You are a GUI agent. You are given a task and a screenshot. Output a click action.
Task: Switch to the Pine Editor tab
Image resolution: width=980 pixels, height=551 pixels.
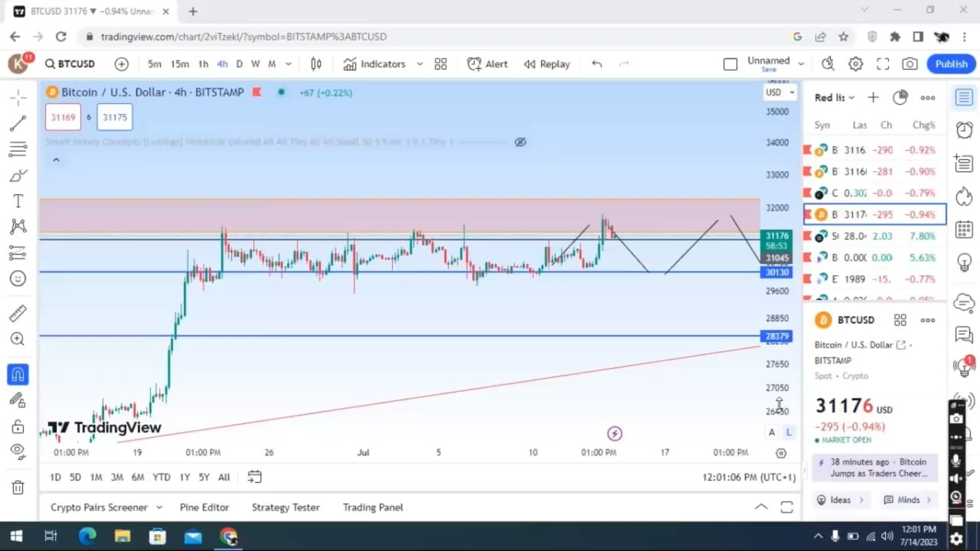pos(204,507)
